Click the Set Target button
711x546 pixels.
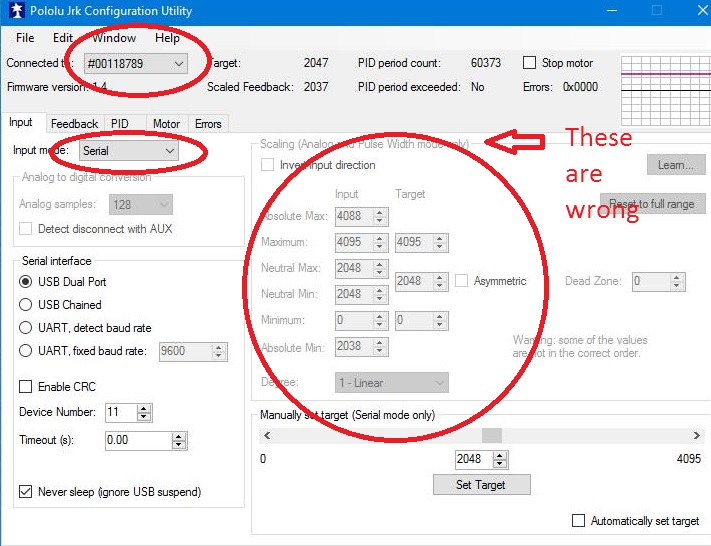point(481,485)
